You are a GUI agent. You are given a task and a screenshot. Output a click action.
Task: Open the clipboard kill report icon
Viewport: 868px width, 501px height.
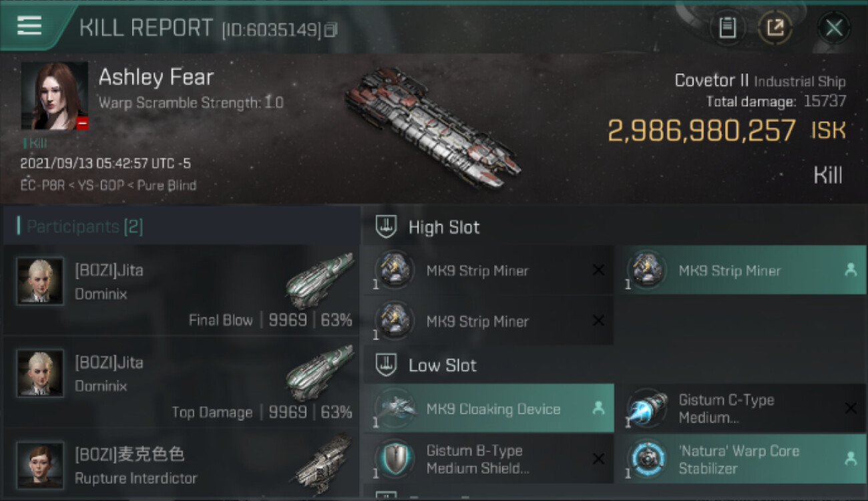pos(727,27)
